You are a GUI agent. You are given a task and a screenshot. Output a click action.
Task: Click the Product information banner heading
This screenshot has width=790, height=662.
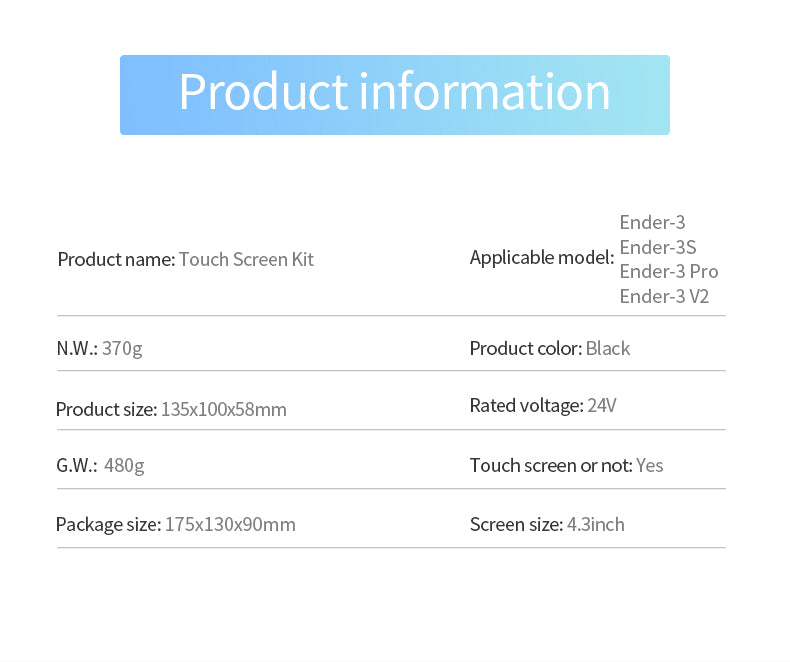point(394,93)
